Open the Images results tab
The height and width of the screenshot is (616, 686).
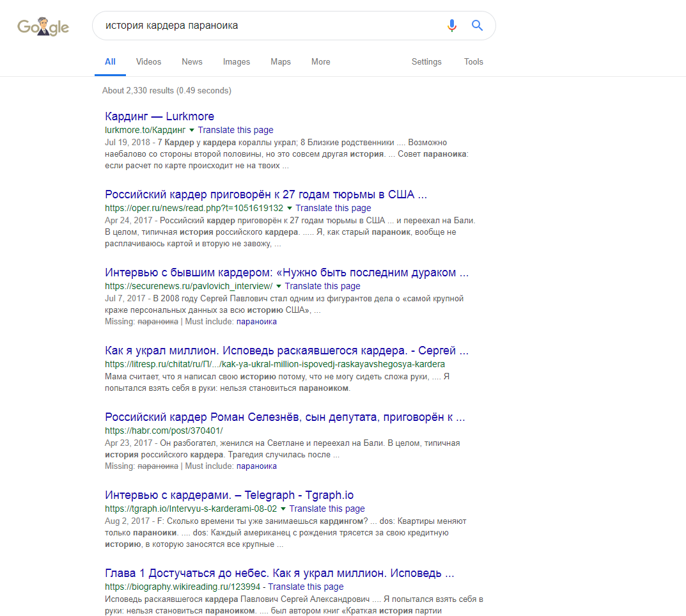(237, 62)
